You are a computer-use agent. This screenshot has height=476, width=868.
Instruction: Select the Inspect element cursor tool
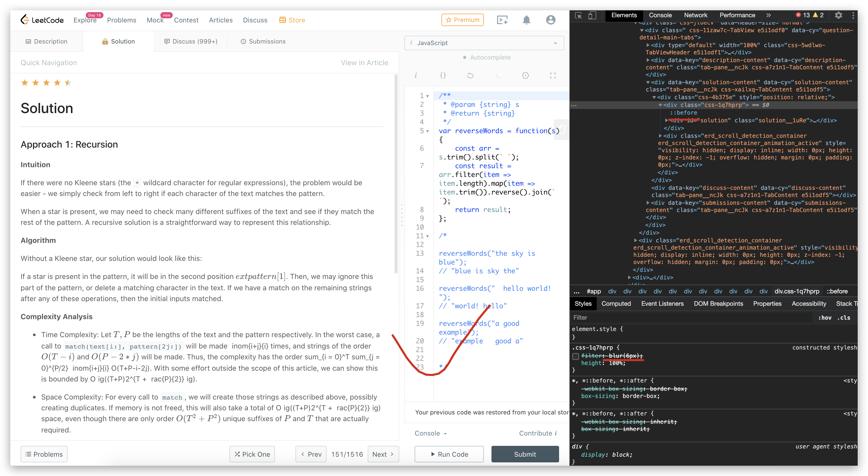[x=579, y=15]
